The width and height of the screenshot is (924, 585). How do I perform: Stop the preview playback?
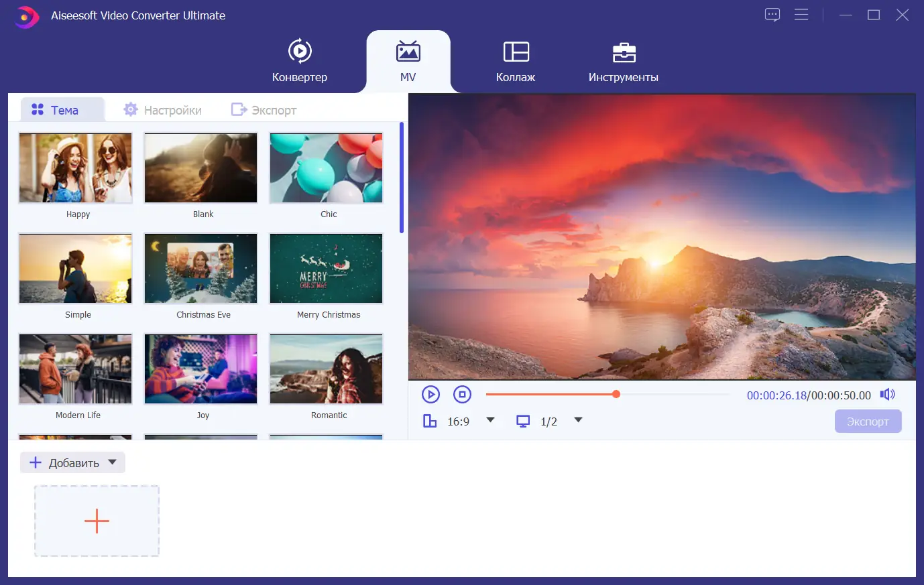(x=462, y=395)
